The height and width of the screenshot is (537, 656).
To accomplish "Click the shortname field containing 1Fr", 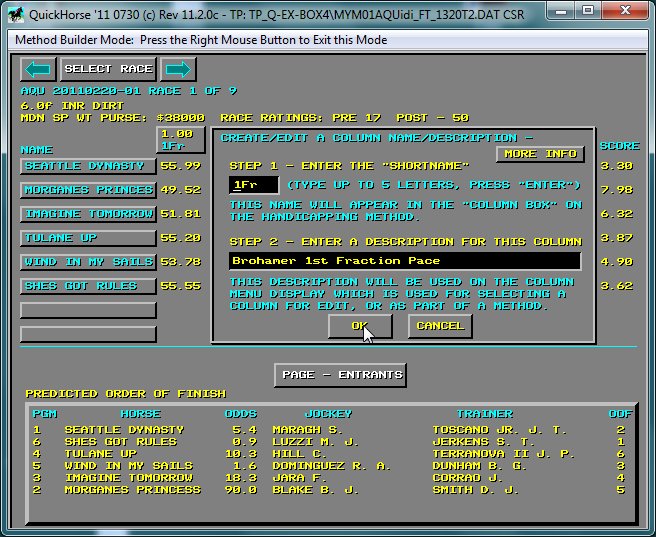I will tap(253, 185).
